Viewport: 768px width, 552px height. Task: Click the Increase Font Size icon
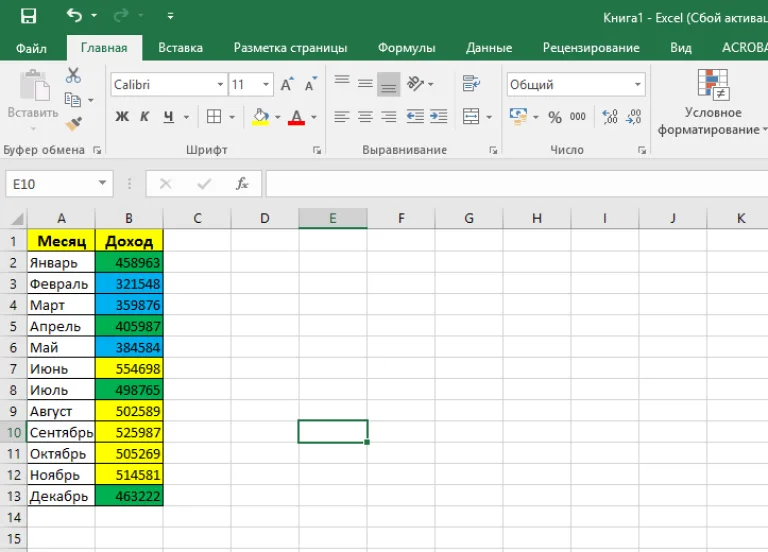(287, 85)
